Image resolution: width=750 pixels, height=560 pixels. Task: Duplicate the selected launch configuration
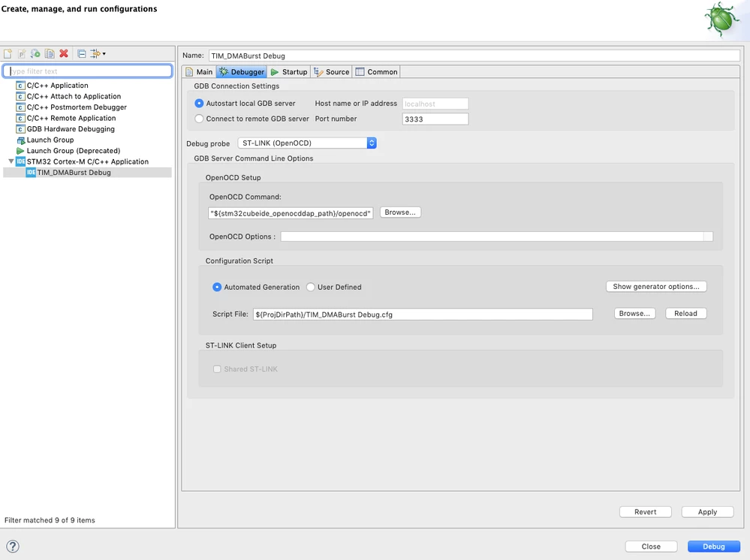pyautogui.click(x=50, y=53)
